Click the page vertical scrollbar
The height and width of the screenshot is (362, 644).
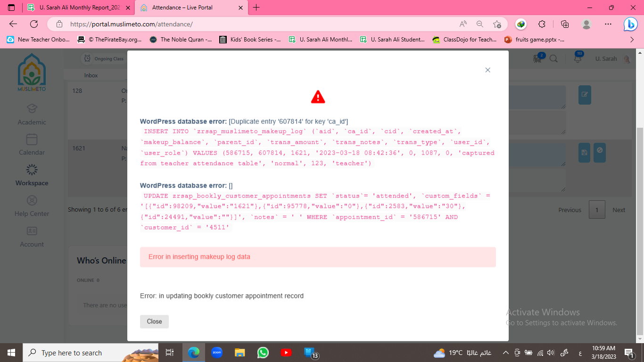click(640, 231)
